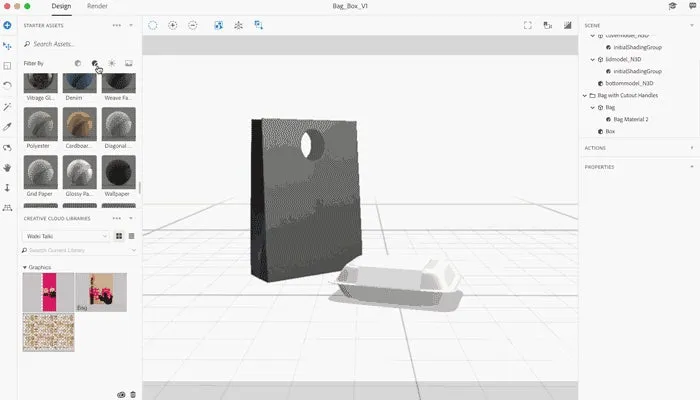Click the blue Add and Import Content plus icon

(x=7, y=25)
